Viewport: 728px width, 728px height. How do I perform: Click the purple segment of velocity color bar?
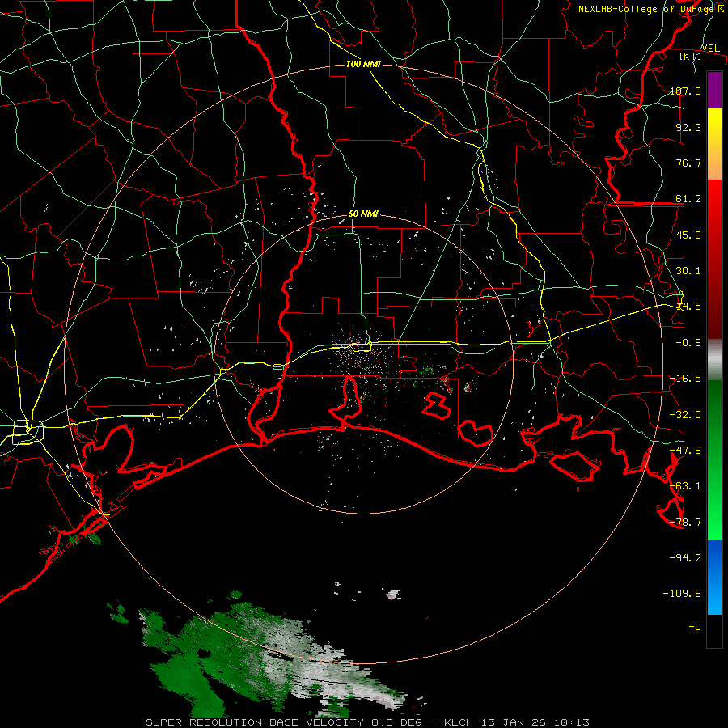714,91
